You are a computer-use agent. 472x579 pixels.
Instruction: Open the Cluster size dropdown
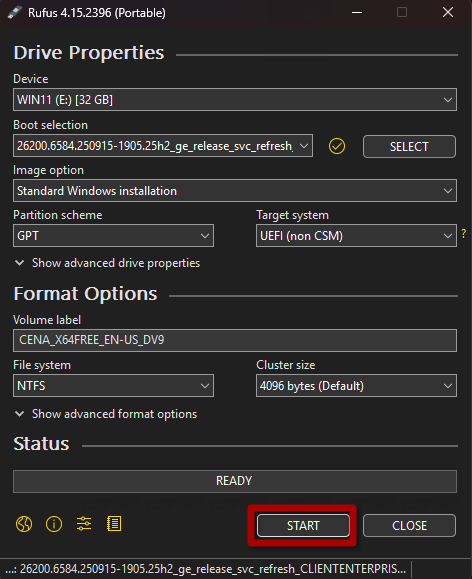point(356,386)
